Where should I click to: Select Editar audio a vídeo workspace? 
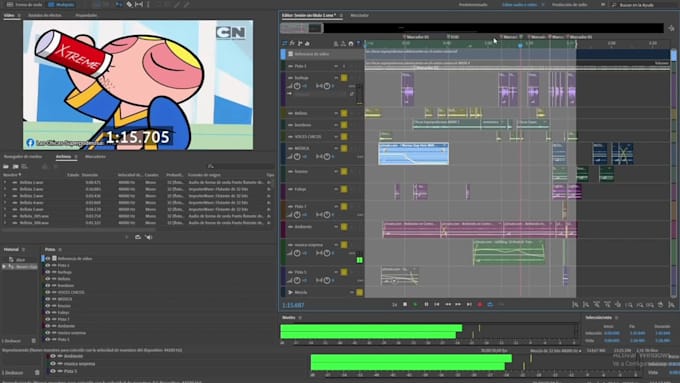pyautogui.click(x=520, y=5)
